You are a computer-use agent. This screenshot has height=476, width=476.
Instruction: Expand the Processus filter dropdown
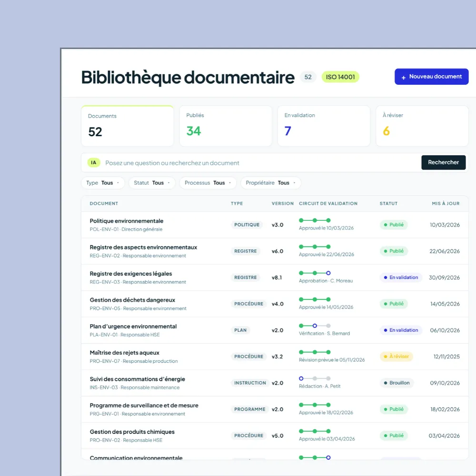(208, 183)
